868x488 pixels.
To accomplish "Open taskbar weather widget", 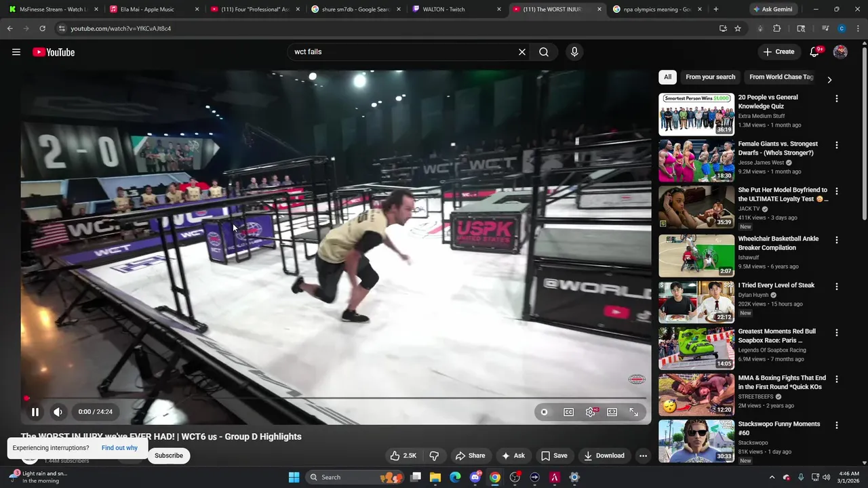I will pos(37,477).
